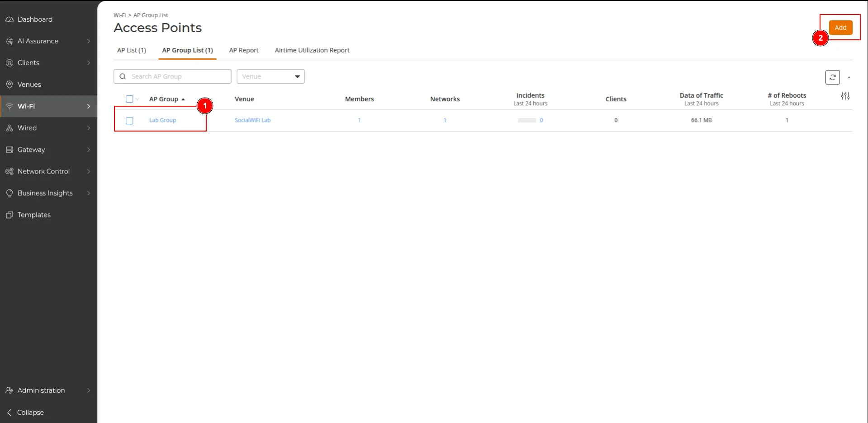
Task: Click the Venues location pin icon
Action: coord(9,85)
